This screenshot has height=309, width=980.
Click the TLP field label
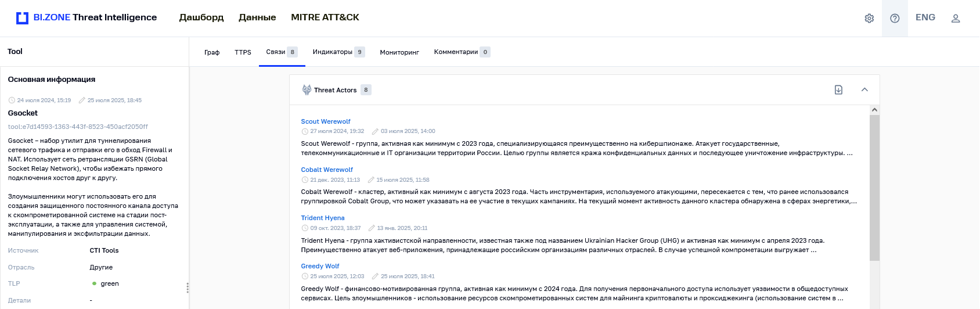click(x=14, y=283)
